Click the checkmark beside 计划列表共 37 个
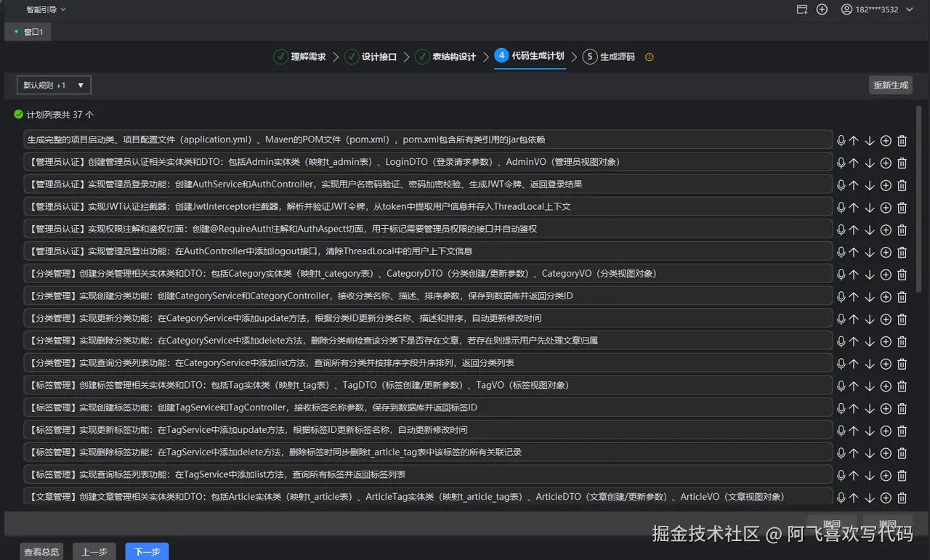This screenshot has height=560, width=930. tap(18, 114)
